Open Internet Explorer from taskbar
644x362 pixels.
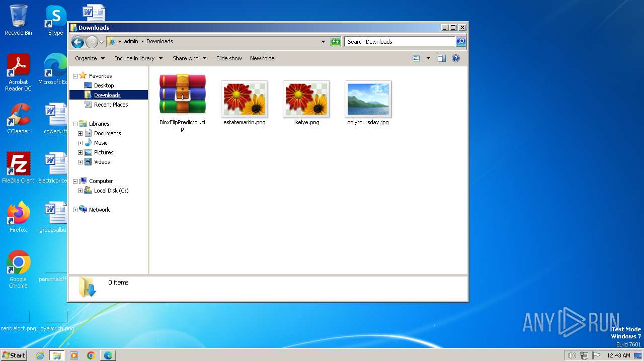click(40, 355)
